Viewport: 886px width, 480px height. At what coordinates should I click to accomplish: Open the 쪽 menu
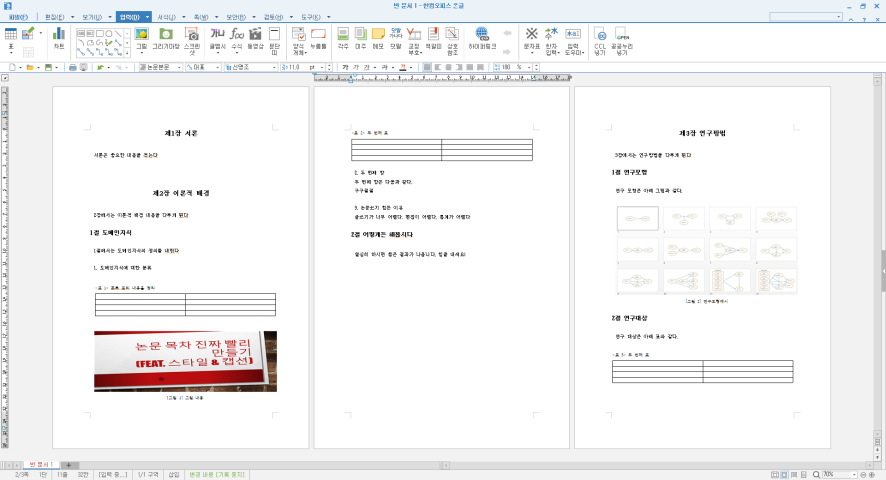pyautogui.click(x=201, y=17)
